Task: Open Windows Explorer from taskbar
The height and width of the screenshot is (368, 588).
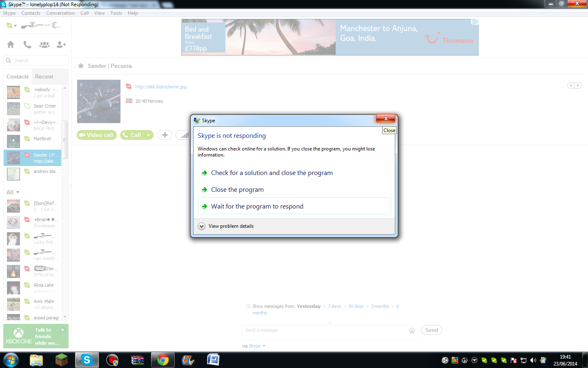Action: pos(36,360)
